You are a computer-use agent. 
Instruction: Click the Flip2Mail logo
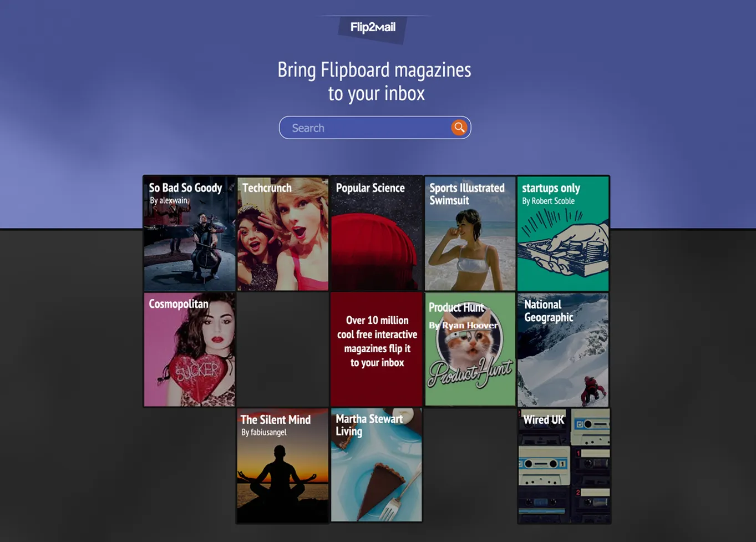[x=373, y=27]
